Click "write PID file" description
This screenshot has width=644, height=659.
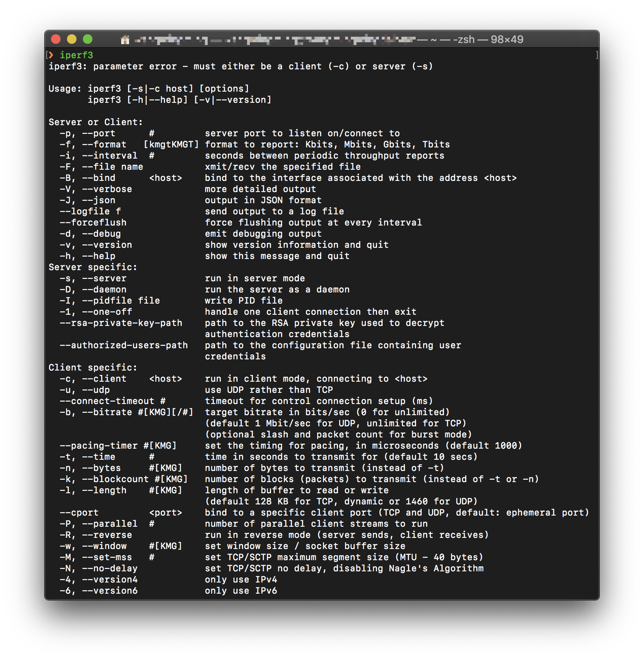point(244,300)
